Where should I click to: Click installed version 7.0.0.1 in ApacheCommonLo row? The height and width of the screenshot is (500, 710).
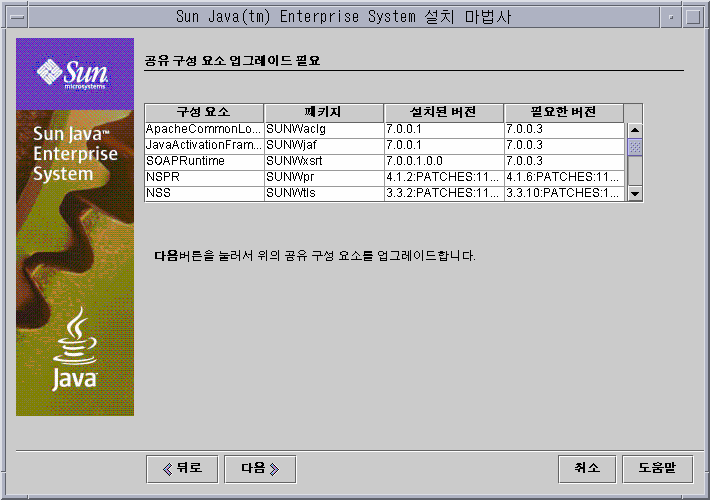click(444, 130)
